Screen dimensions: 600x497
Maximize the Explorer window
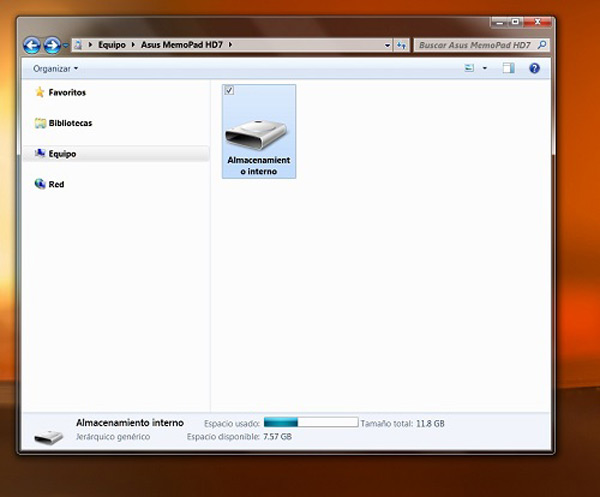click(516, 22)
